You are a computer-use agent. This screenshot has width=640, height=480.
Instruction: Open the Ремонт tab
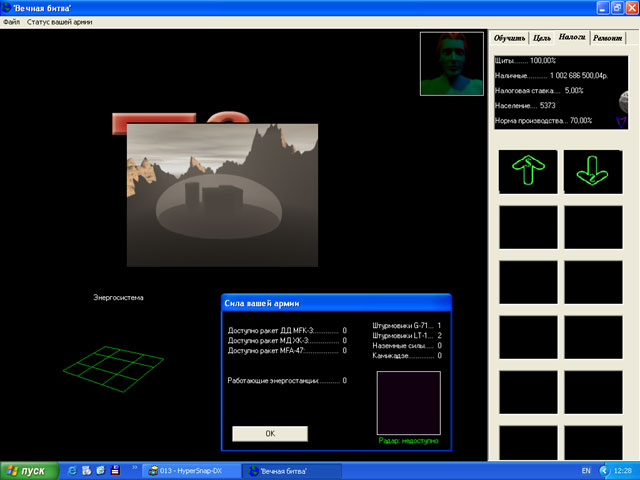[608, 38]
